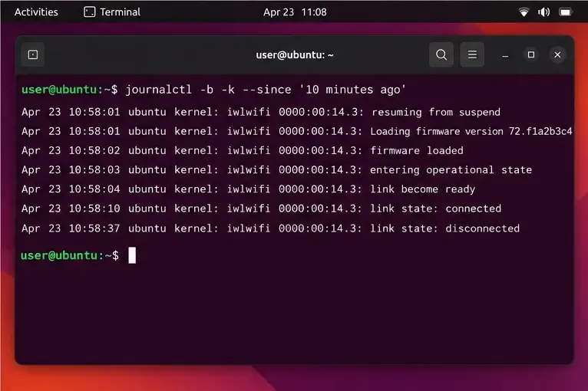Open terminal search
588x391 pixels.
pos(441,54)
